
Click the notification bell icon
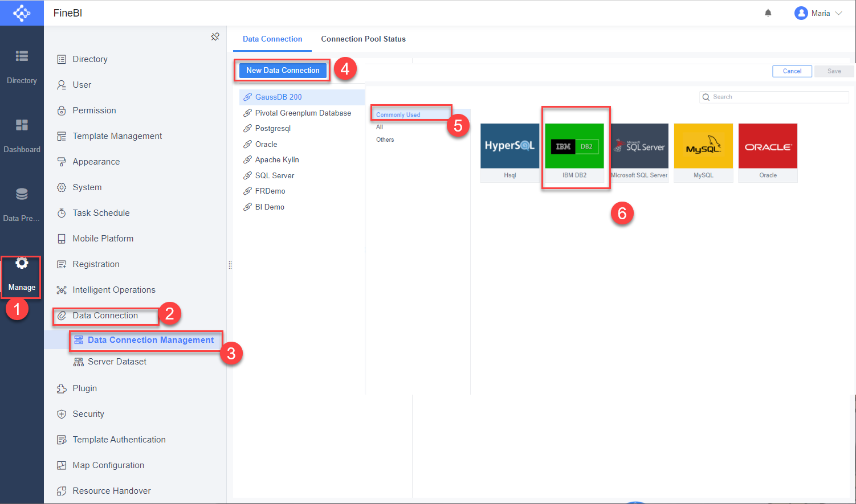(768, 13)
